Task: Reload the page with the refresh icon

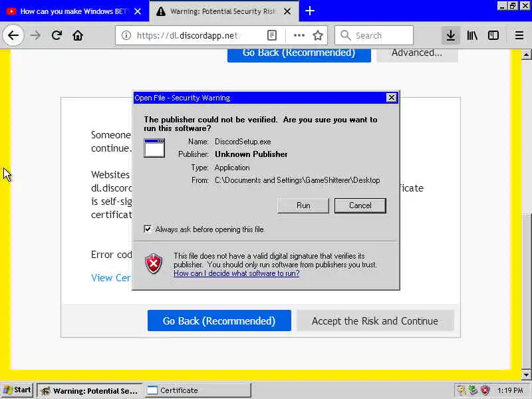Action: pyautogui.click(x=57, y=35)
